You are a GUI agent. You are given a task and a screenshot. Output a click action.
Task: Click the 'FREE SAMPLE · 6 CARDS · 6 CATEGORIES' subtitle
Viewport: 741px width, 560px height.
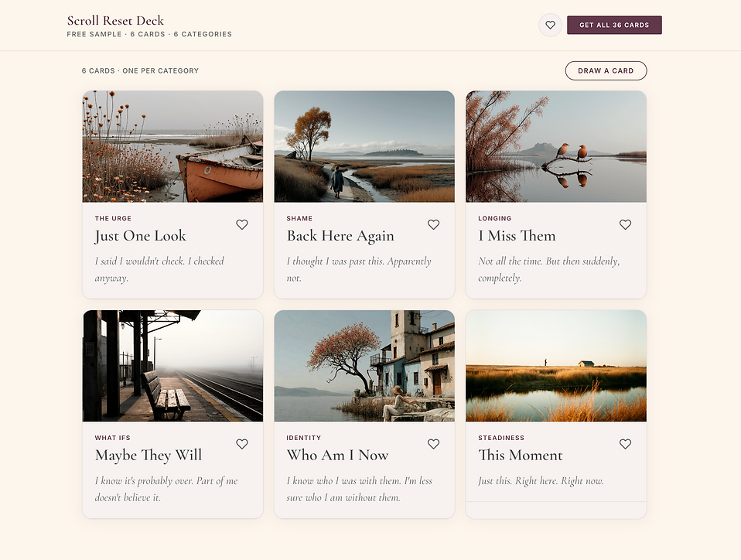point(149,34)
